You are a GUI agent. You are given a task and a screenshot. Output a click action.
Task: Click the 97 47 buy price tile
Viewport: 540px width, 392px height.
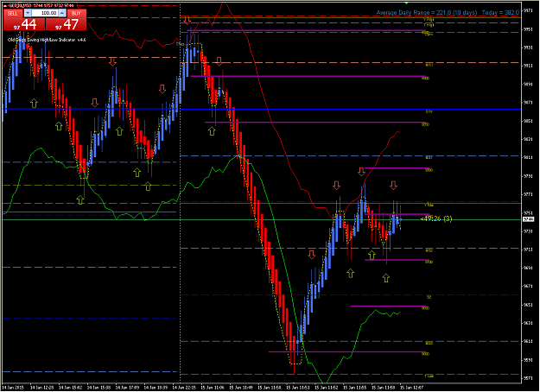click(66, 24)
